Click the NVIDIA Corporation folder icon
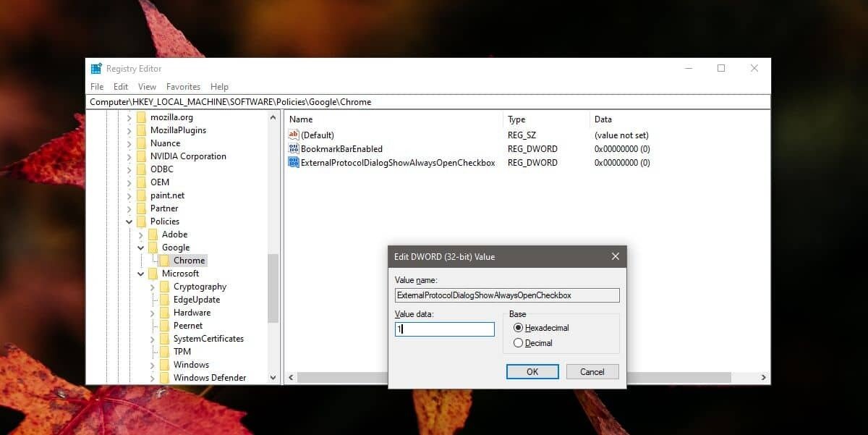 pyautogui.click(x=142, y=156)
